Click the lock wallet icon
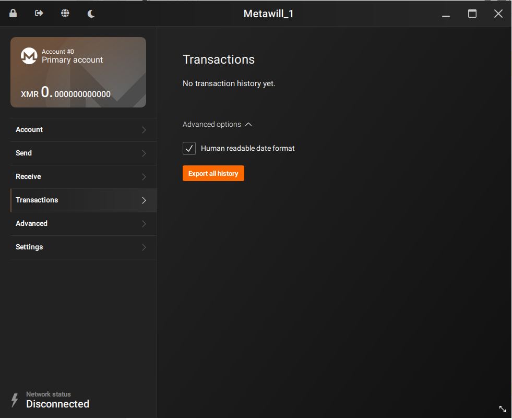Image resolution: width=512 pixels, height=420 pixels. [13, 14]
